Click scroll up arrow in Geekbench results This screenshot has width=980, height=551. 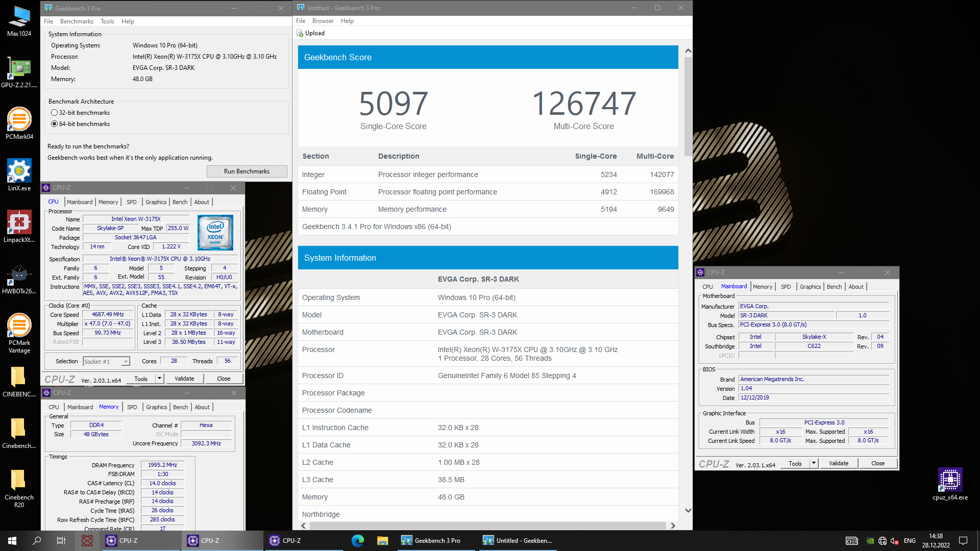pyautogui.click(x=688, y=51)
